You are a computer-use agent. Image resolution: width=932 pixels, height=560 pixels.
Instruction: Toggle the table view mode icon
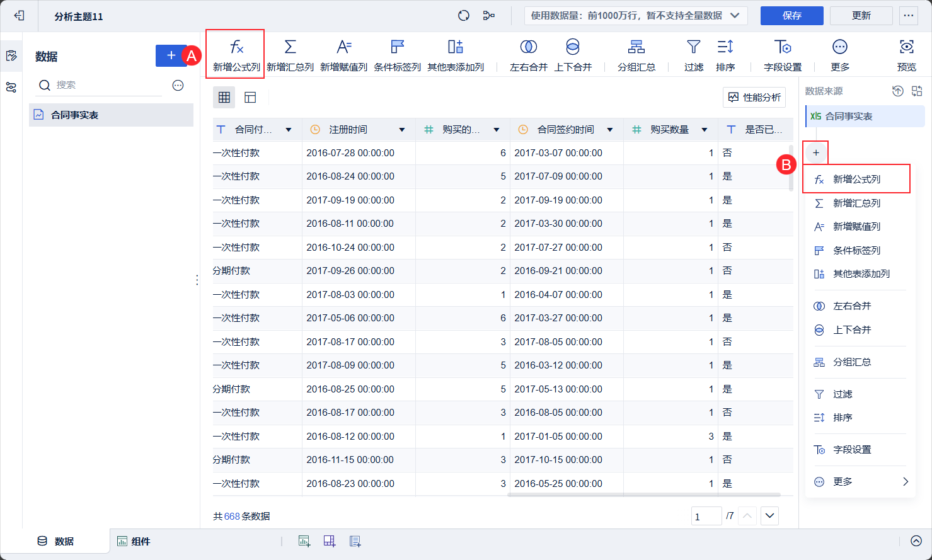[224, 97]
